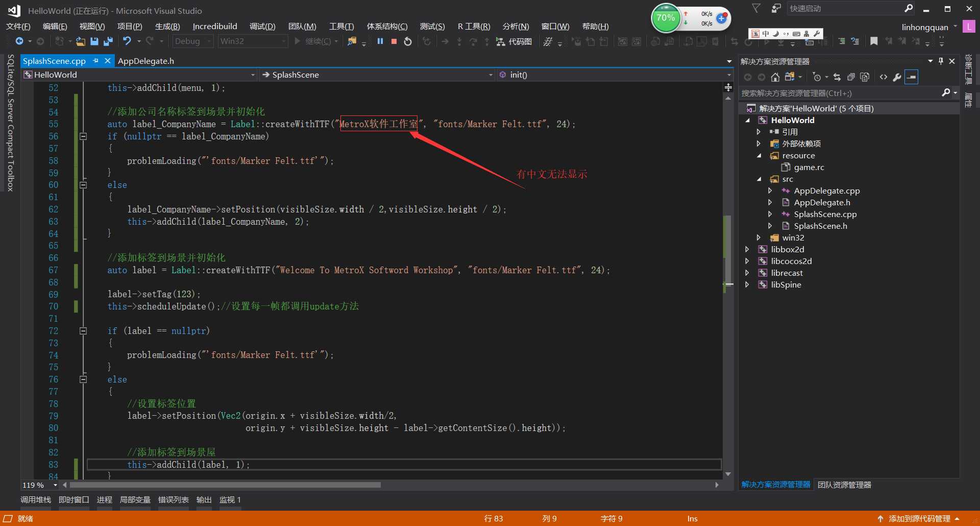980x526 pixels.
Task: Click the bookmark icon in the toolbar
Action: pos(874,41)
